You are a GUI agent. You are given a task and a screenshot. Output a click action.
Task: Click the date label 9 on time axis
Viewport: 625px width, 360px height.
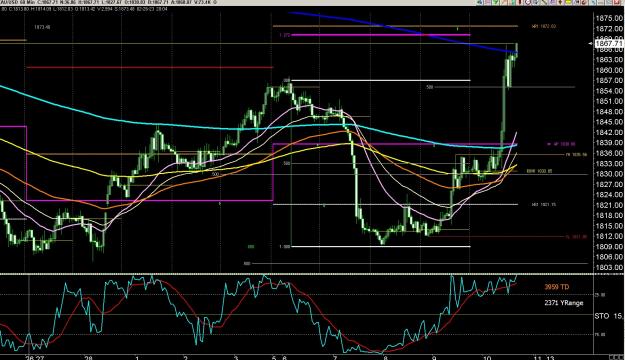(x=434, y=357)
